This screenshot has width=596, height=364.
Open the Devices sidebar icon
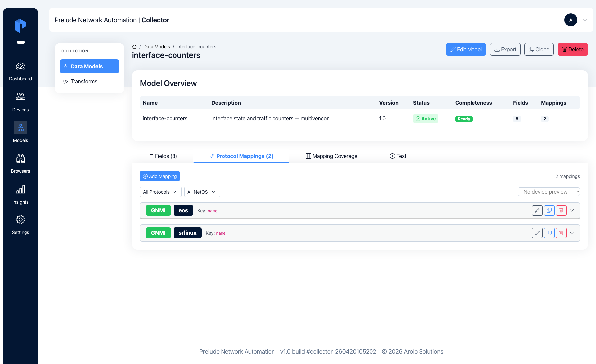(x=21, y=97)
